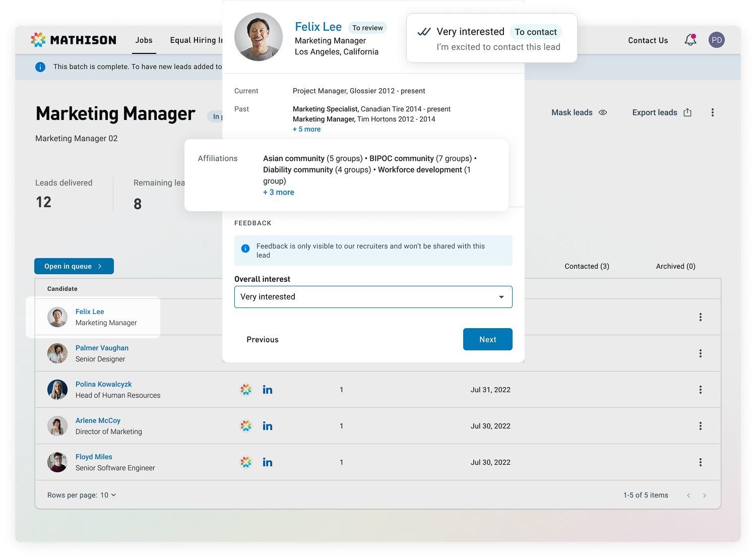Image resolution: width=756 pixels, height=559 pixels.
Task: Click the Next button in feedback form
Action: coord(487,339)
